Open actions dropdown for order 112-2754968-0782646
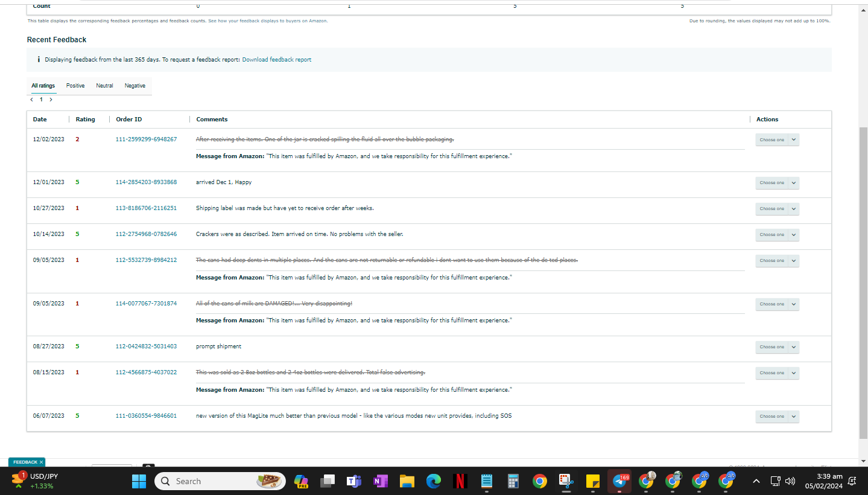The width and height of the screenshot is (868, 495). pos(778,234)
